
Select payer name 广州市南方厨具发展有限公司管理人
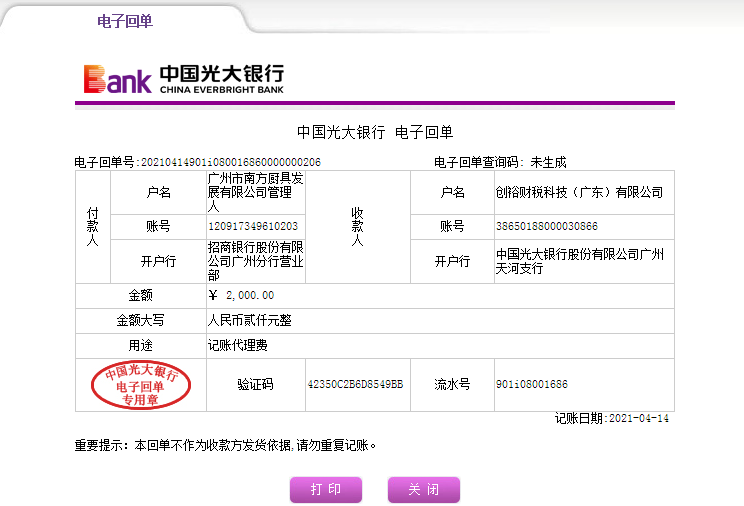(x=255, y=192)
